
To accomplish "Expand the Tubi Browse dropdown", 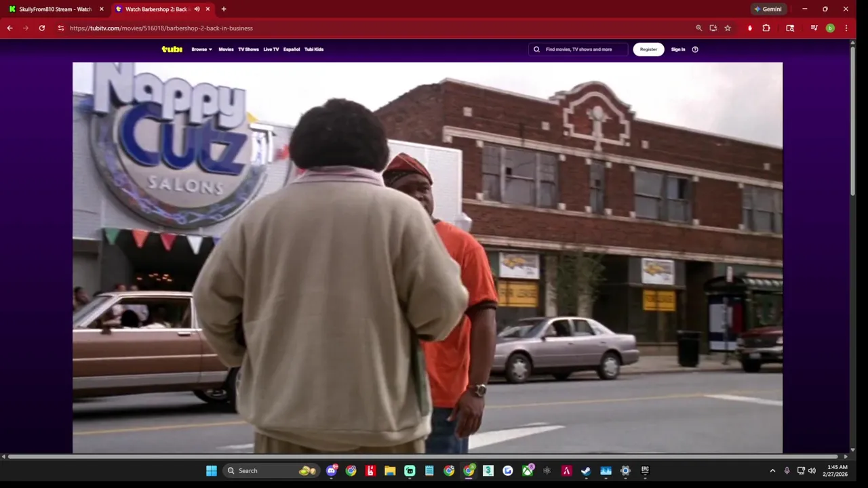I will (201, 49).
